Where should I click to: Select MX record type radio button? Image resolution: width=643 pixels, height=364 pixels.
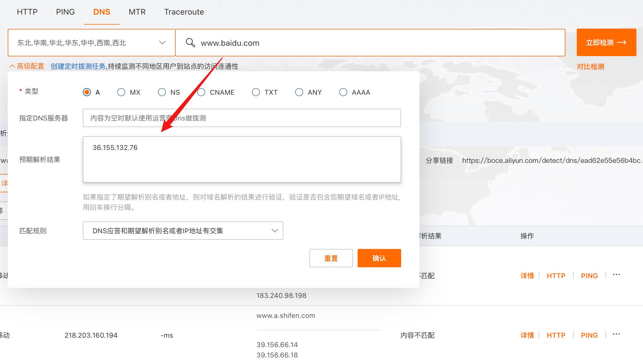coord(121,92)
